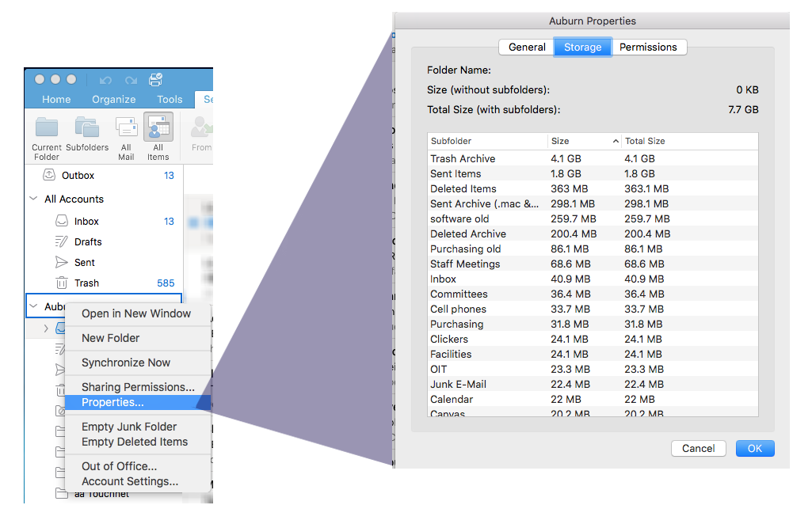Screen dimensions: 812x524
Task: Select the Drafts folder label
Action: [x=88, y=241]
